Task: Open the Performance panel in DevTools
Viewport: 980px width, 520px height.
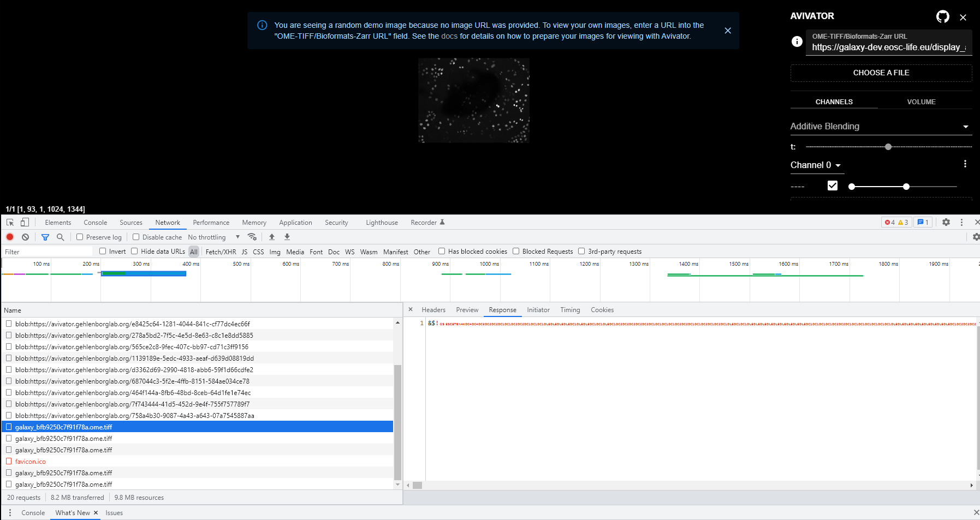Action: (211, 222)
